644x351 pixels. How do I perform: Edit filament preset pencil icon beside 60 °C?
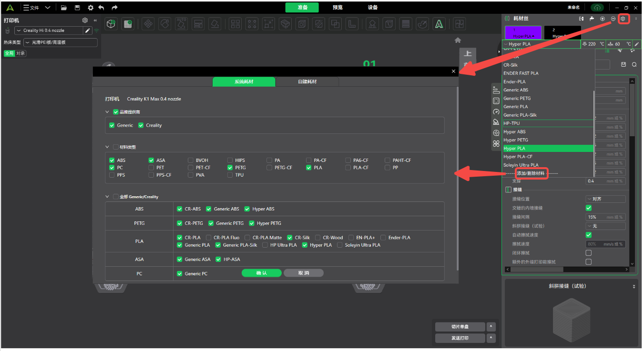tap(636, 44)
